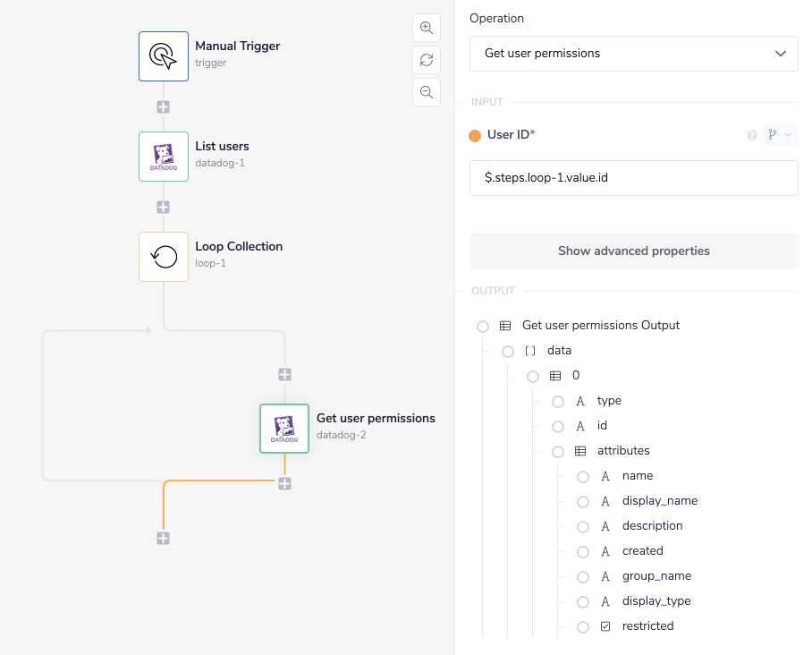Screen dimensions: 812x655
Task: Click the Manual Trigger node icon
Action: pos(164,56)
